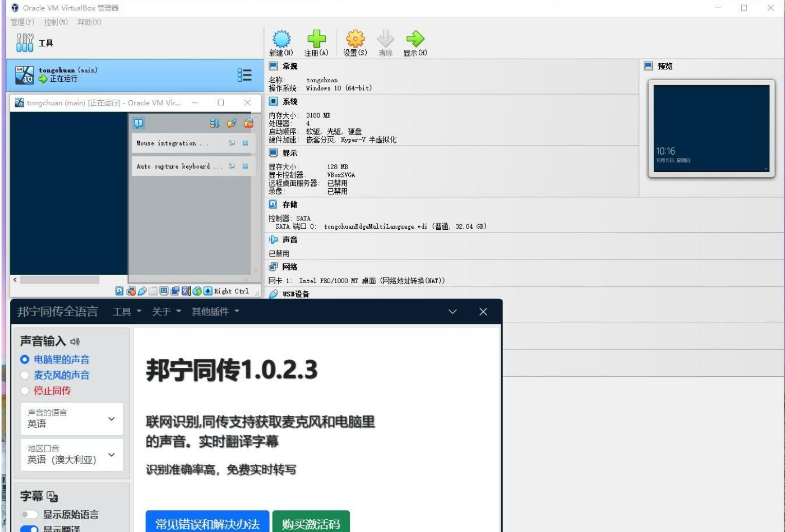The width and height of the screenshot is (785, 532).
Task: Click the display monitor status icon
Action: click(164, 291)
